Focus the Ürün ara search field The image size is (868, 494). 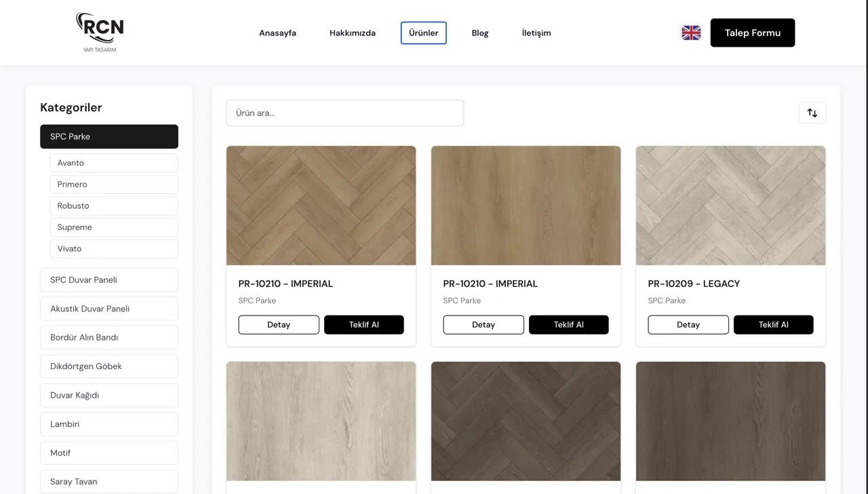(x=345, y=113)
